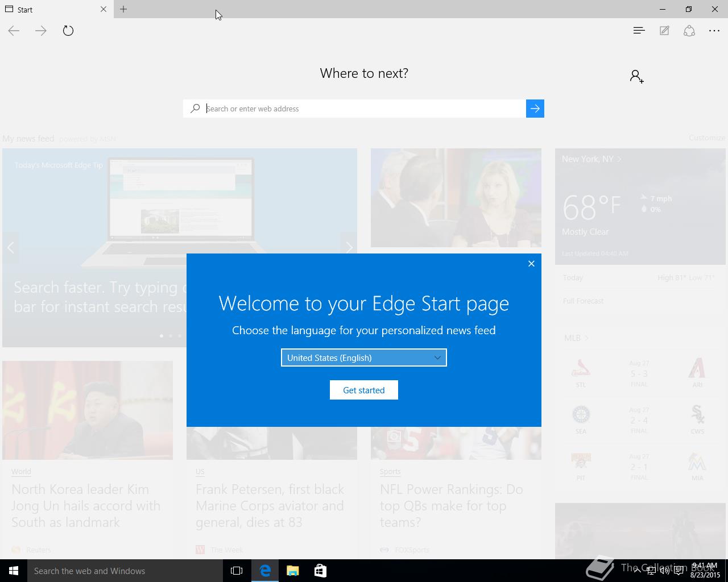
Task: Select the SEA vs CWS score row
Action: coord(639,420)
